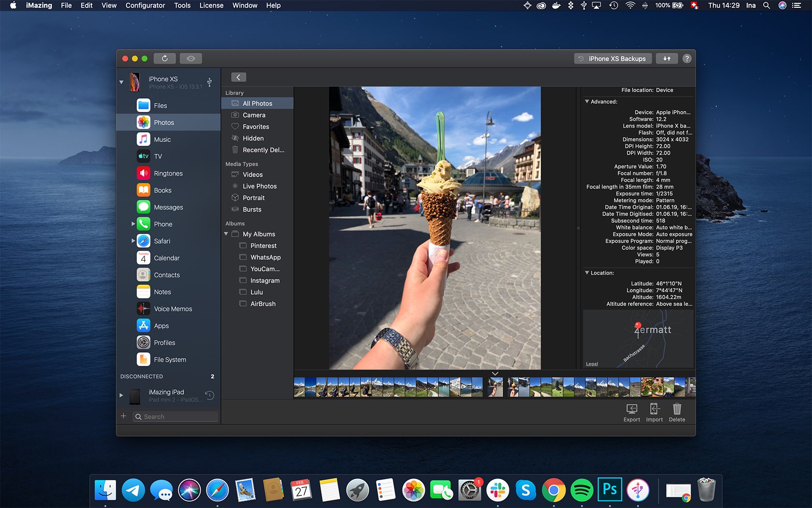
Task: Open the help question mark button
Action: pyautogui.click(x=687, y=59)
